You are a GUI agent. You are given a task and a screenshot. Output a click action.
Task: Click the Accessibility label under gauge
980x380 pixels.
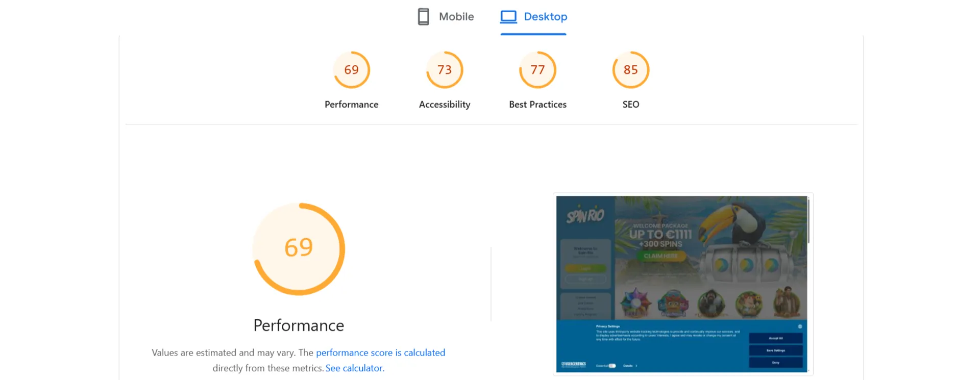[445, 105]
